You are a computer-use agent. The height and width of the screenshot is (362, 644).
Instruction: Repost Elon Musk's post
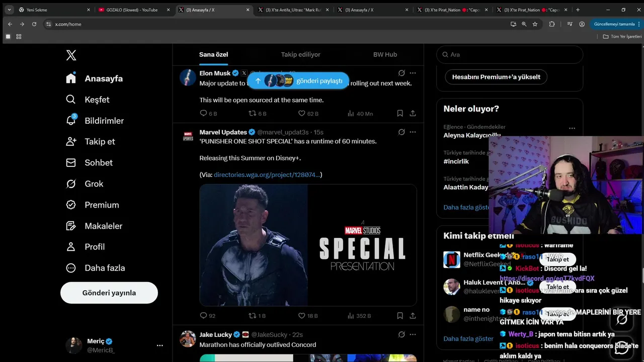(x=258, y=114)
